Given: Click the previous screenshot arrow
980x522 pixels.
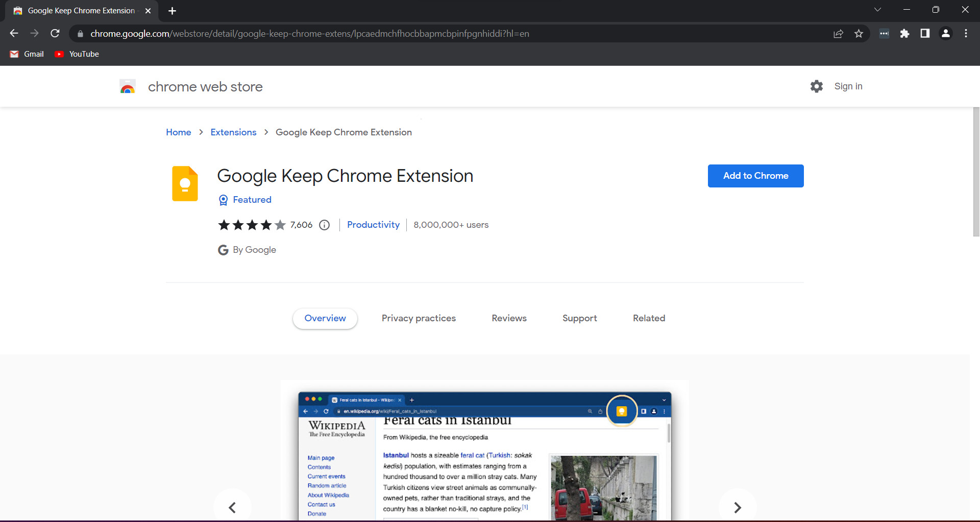Looking at the screenshot, I should click(233, 507).
